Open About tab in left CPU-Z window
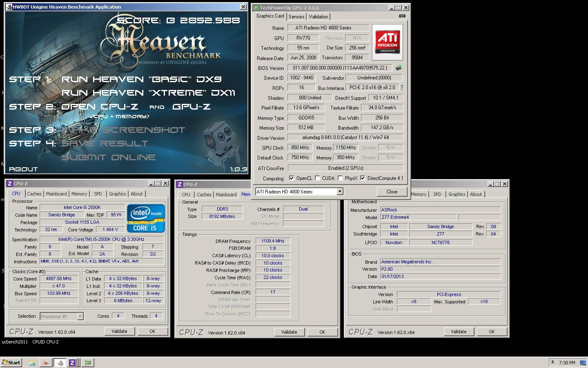 click(x=137, y=194)
